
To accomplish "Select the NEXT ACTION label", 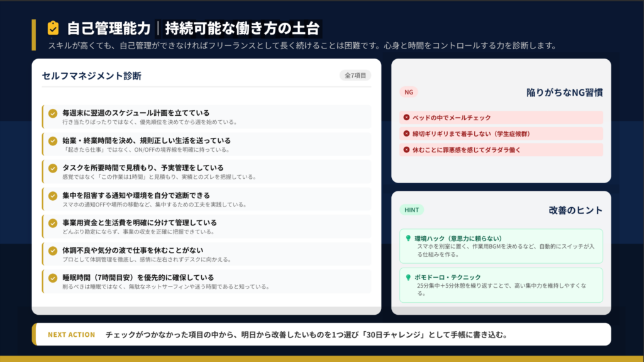I will [x=72, y=335].
